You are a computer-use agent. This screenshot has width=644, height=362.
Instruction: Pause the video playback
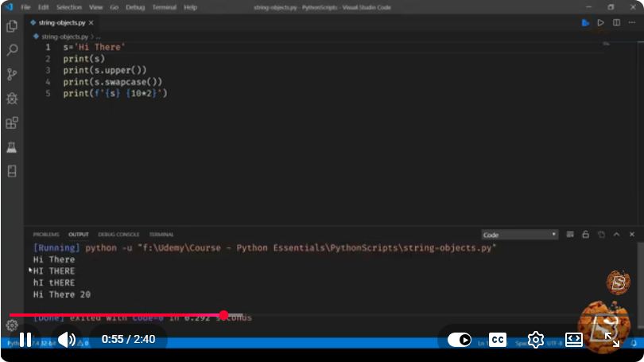[x=25, y=340]
